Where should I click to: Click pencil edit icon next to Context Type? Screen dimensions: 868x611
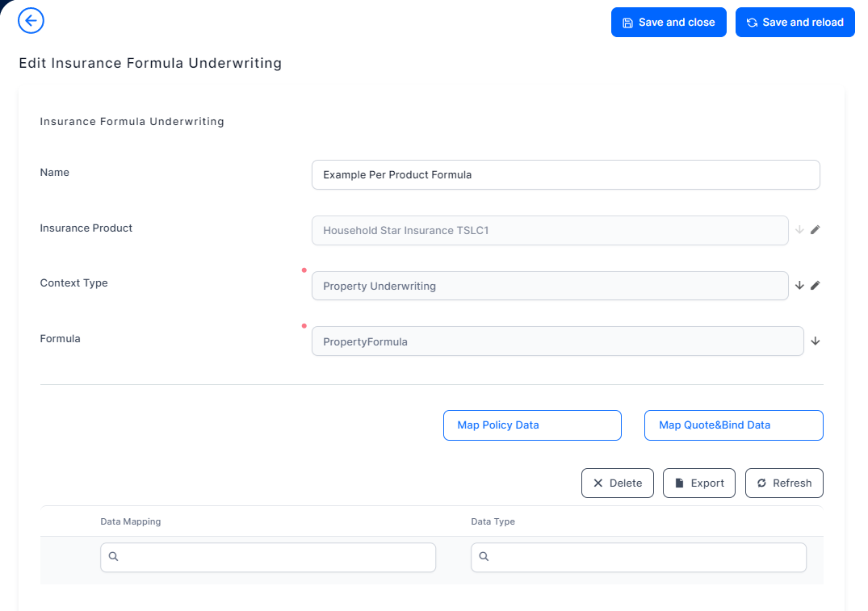[x=815, y=286]
